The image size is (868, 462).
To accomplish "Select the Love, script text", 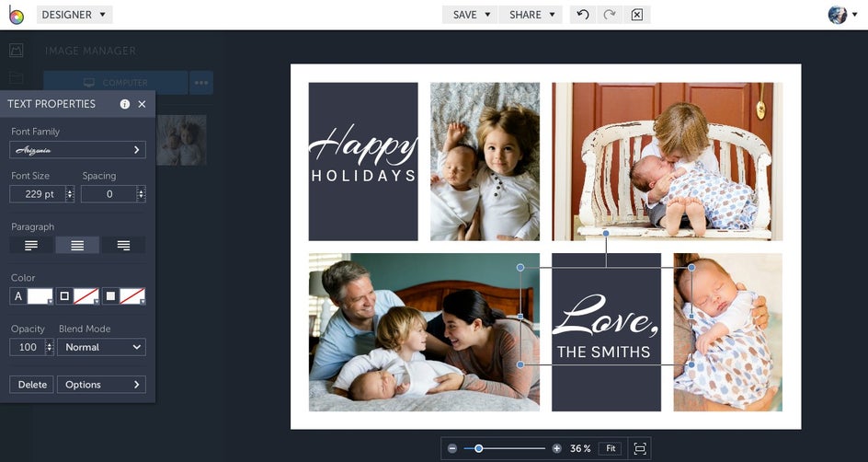I will tap(604, 315).
